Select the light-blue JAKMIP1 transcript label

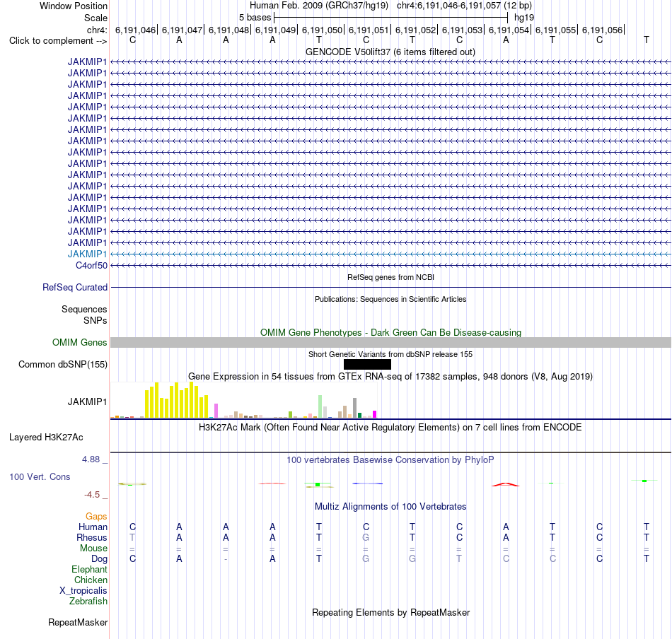click(87, 254)
